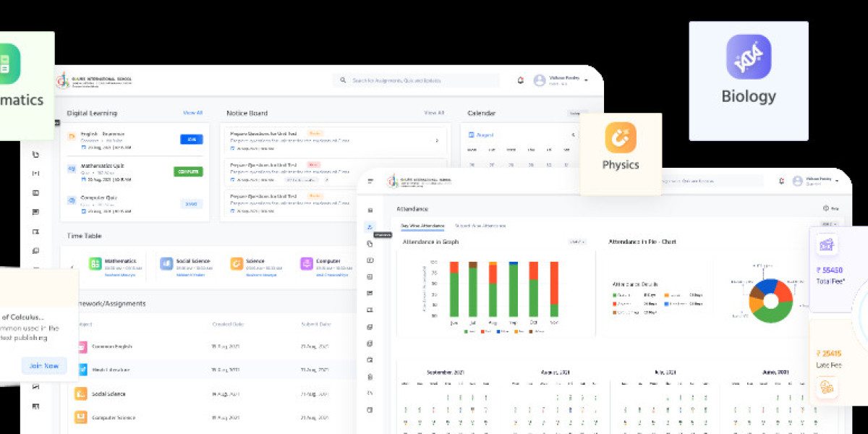Open the profile dropdown next to Vibhav Pandey
This screenshot has height=434, width=868.
point(587,80)
